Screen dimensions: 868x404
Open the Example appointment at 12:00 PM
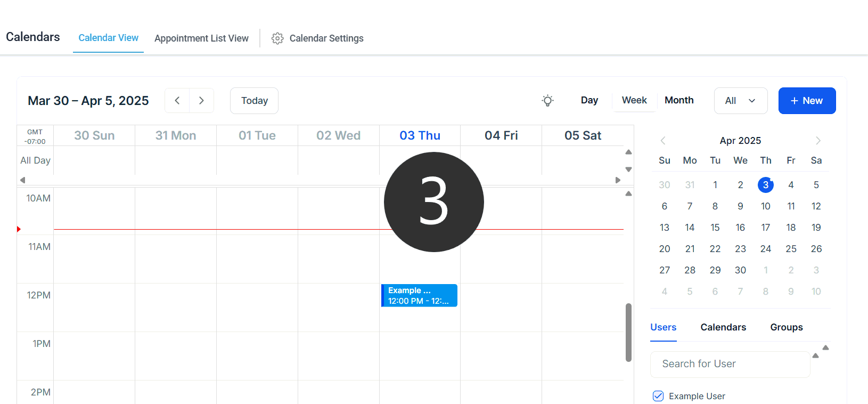[420, 295]
